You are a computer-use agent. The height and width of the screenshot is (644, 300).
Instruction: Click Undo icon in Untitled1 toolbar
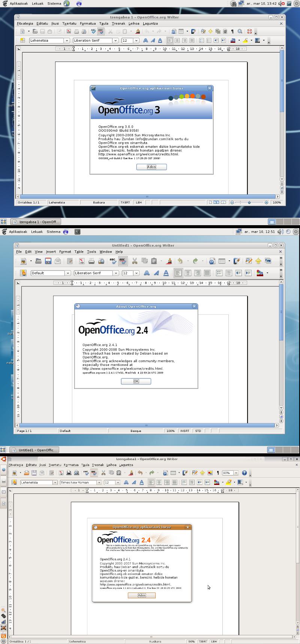[x=180, y=261]
